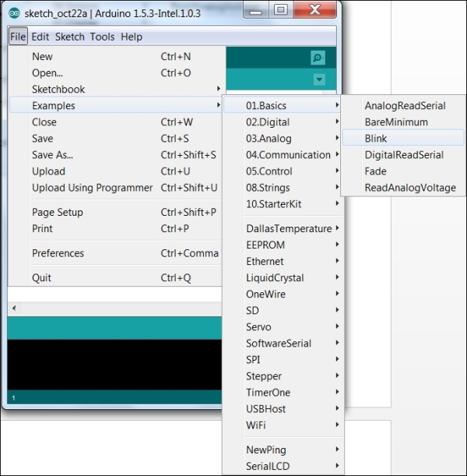This screenshot has width=467, height=476.
Task: Select Quit from File menu
Action: tap(115, 278)
